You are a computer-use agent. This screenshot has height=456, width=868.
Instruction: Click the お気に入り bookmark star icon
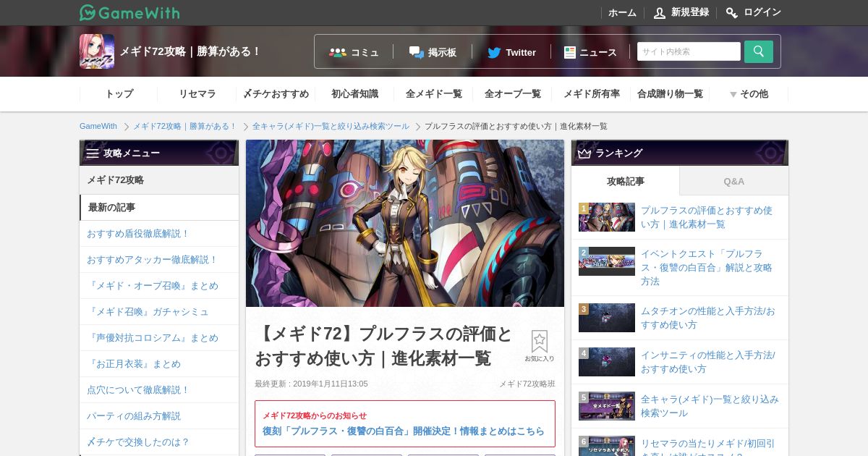pyautogui.click(x=540, y=346)
